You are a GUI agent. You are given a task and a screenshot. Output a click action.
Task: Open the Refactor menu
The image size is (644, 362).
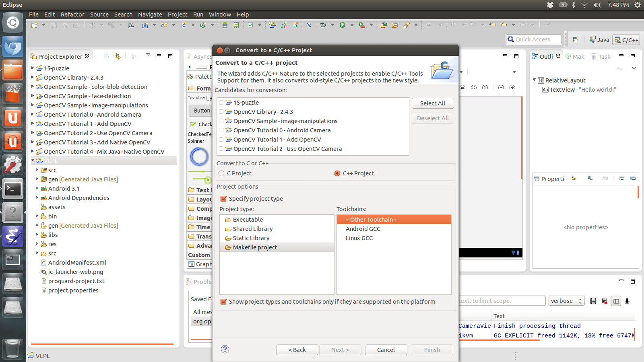pyautogui.click(x=72, y=14)
